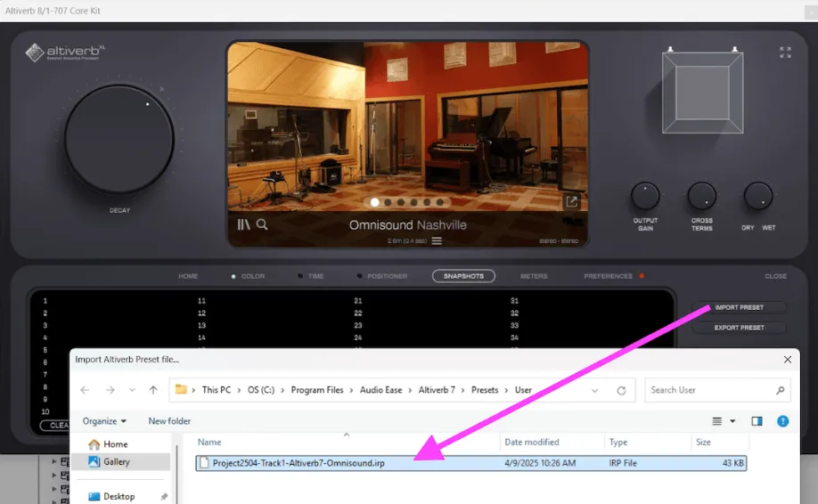Screen dimensions: 818x504
Task: Click the Import Preset button
Action: point(740,307)
